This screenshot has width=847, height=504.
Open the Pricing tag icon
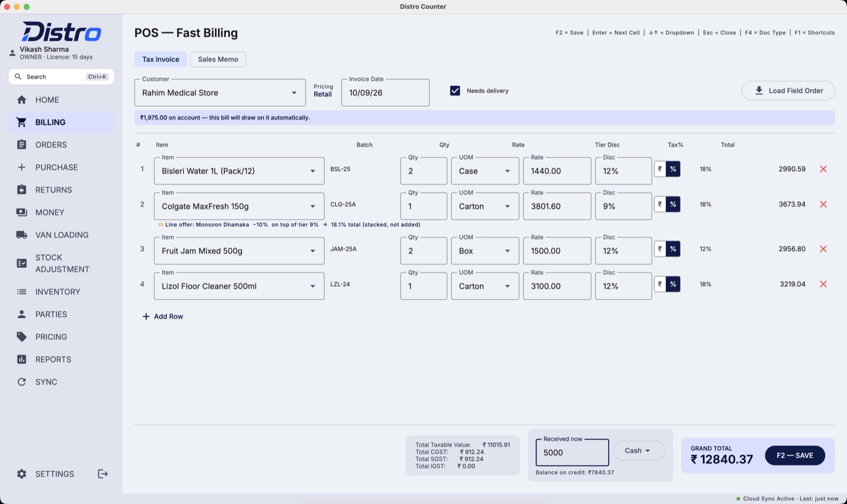point(22,337)
